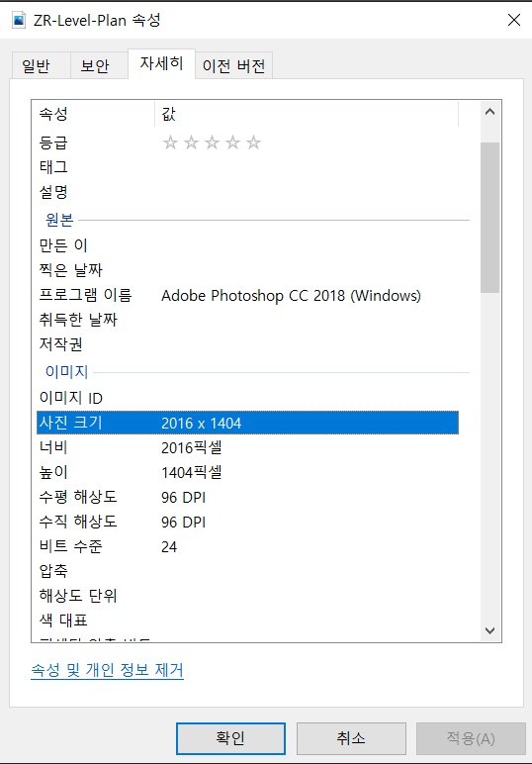
Task: Close the ZR-Level-Plan properties dialog
Action: tap(514, 20)
